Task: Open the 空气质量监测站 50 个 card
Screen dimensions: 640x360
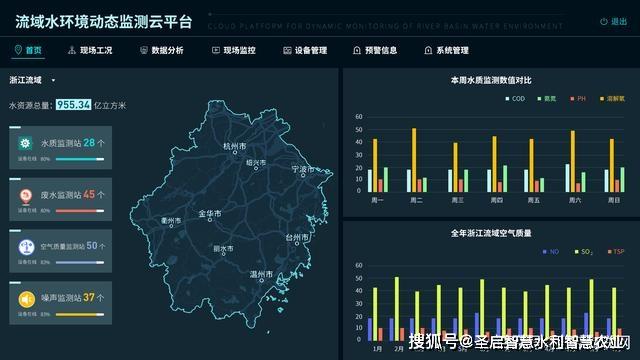Action: pyautogui.click(x=60, y=251)
